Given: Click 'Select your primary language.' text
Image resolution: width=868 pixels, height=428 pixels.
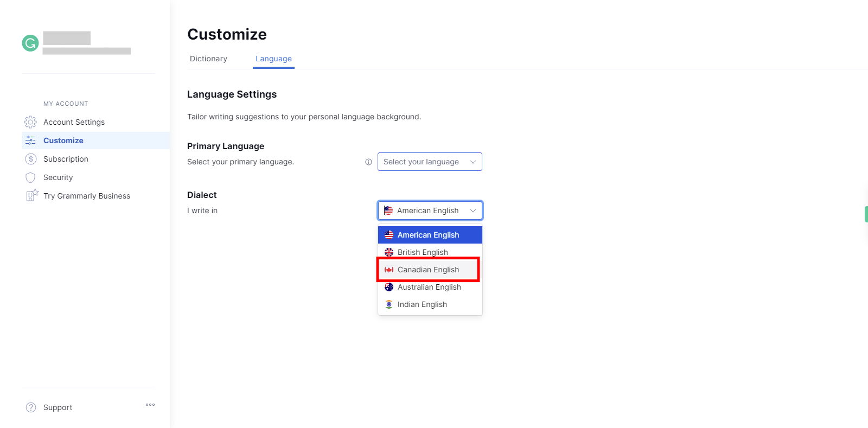Looking at the screenshot, I should click(240, 162).
